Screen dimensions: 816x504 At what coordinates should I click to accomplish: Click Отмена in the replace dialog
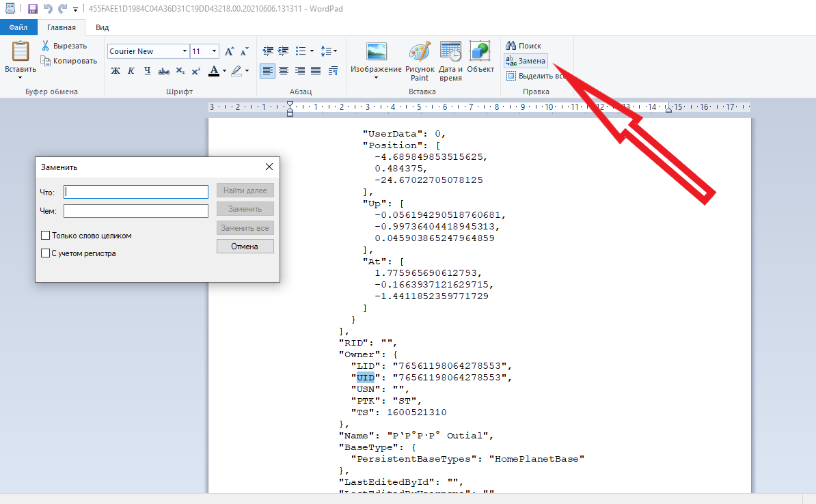pos(245,247)
